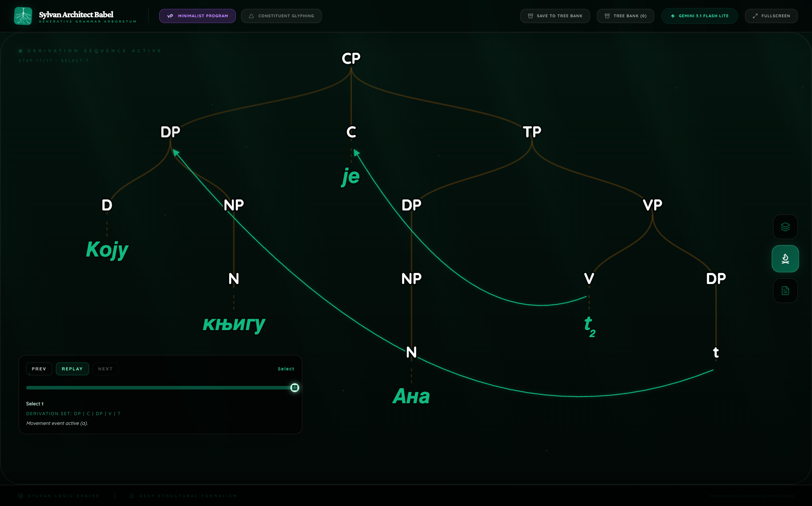Enter fullscreen view
812x506 pixels.
pos(771,16)
